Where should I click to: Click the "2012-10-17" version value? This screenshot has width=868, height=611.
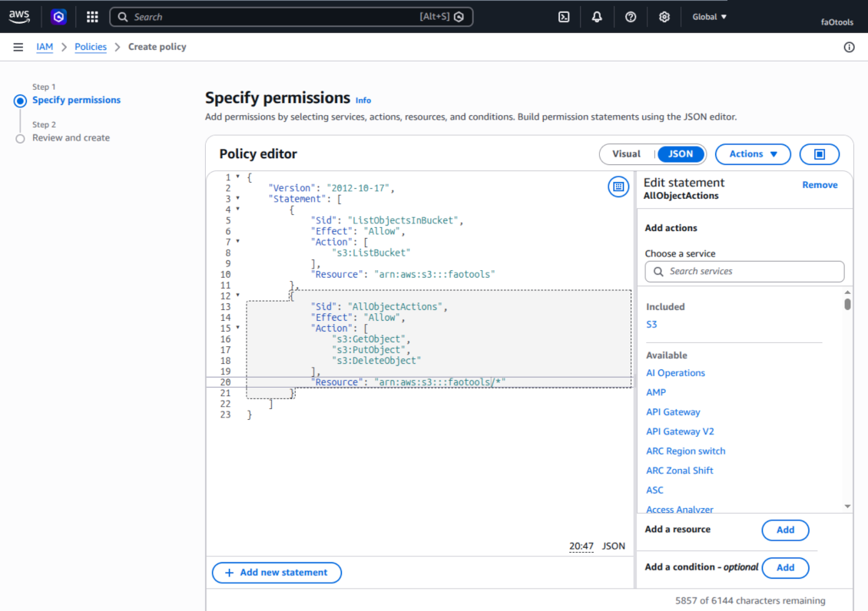(x=358, y=188)
